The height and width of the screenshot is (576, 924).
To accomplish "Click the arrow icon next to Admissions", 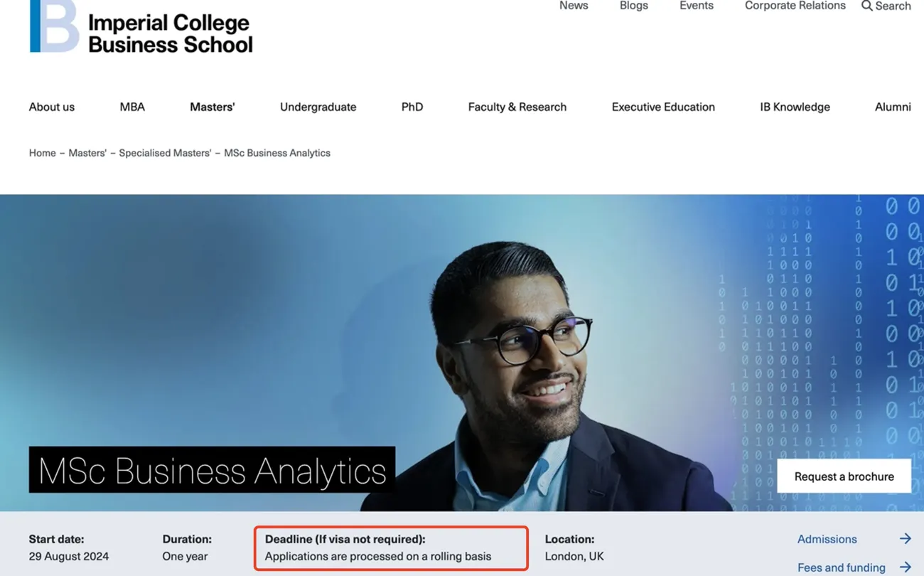I will (x=905, y=539).
